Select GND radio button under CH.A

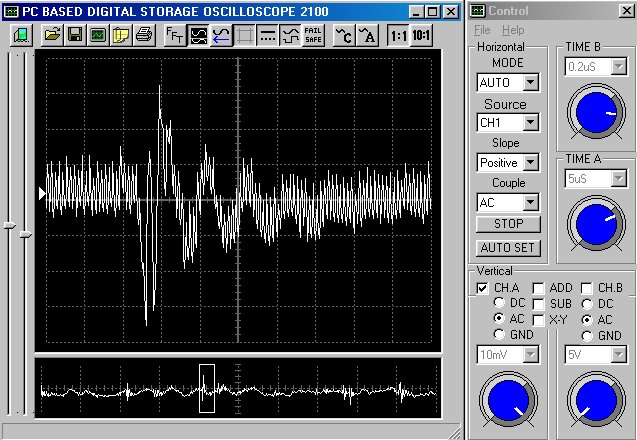click(x=500, y=335)
